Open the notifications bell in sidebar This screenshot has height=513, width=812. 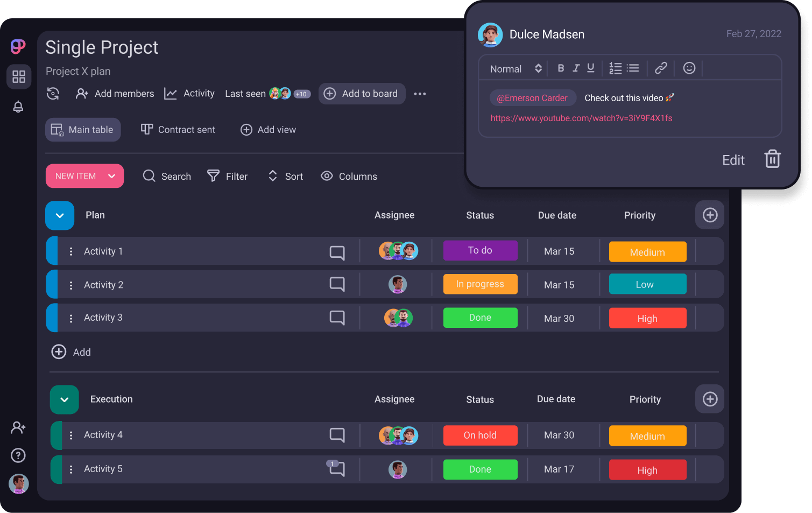point(18,107)
